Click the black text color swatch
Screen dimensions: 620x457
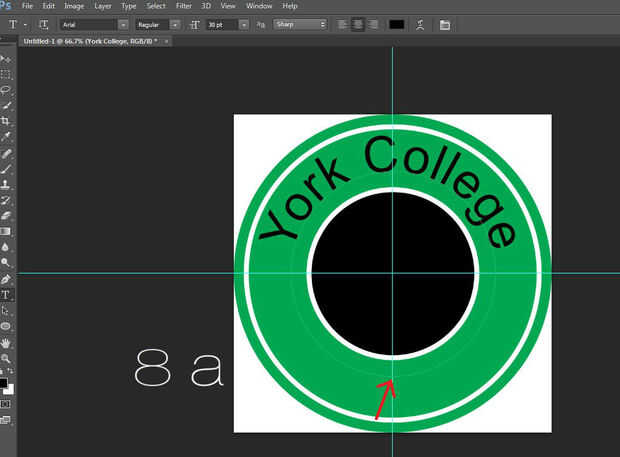click(397, 24)
